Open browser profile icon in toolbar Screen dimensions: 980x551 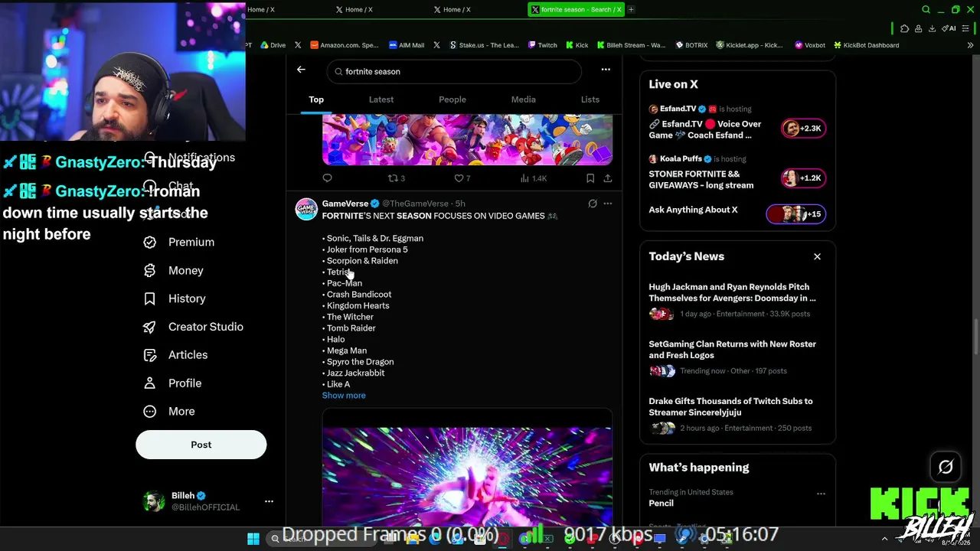pos(918,29)
